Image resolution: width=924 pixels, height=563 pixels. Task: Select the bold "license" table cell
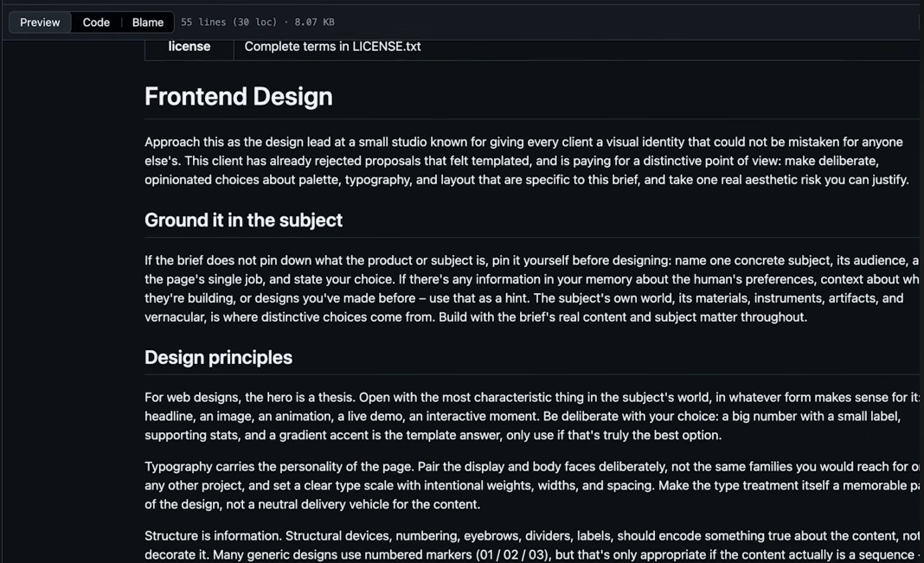coord(189,47)
